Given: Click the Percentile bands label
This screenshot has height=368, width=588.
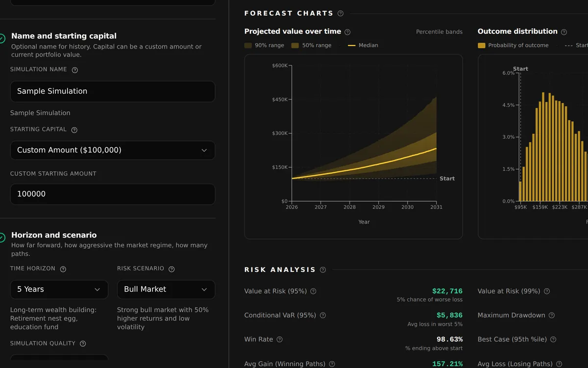Looking at the screenshot, I should [439, 32].
